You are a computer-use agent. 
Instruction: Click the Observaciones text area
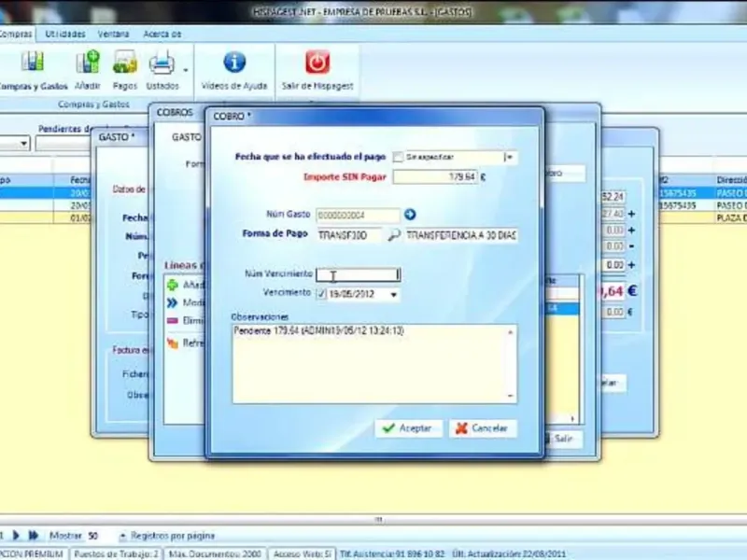(x=369, y=364)
